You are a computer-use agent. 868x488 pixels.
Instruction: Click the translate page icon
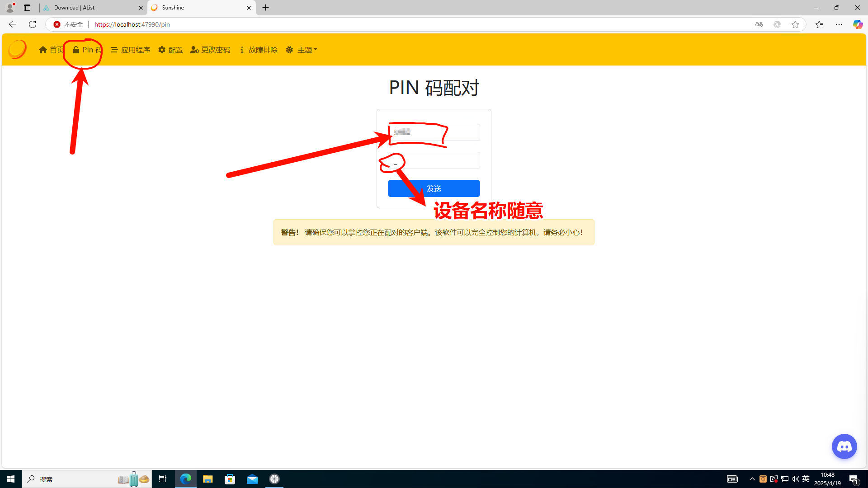[x=759, y=24]
